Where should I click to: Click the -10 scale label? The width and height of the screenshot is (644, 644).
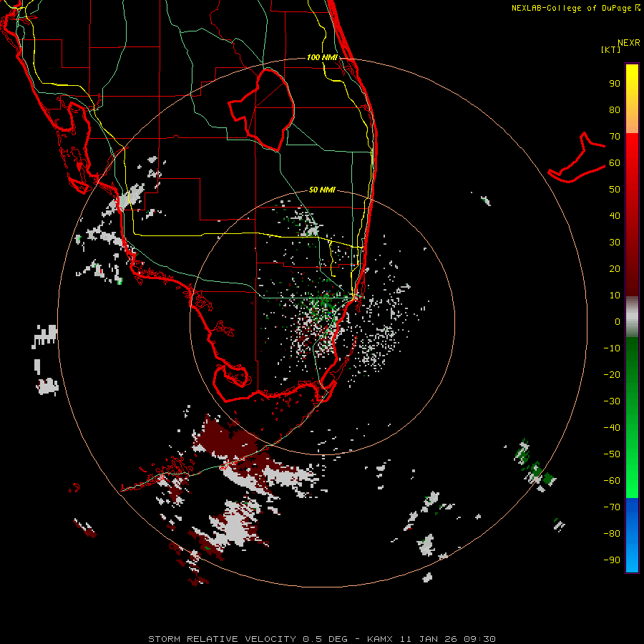(612, 348)
